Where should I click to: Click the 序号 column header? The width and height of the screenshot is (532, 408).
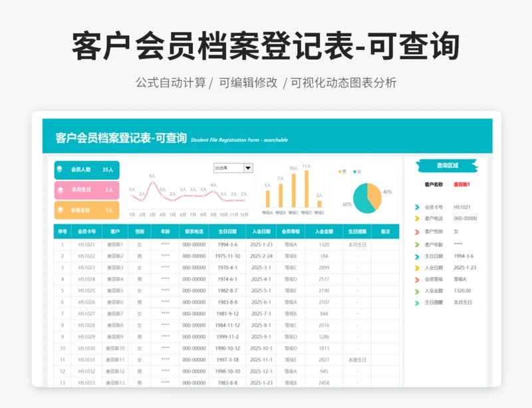point(63,232)
